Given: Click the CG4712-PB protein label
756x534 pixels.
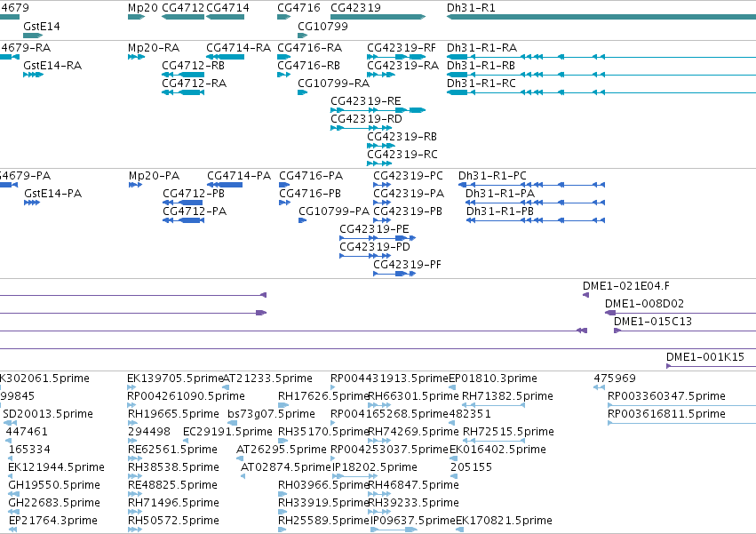Looking at the screenshot, I should 194,194.
